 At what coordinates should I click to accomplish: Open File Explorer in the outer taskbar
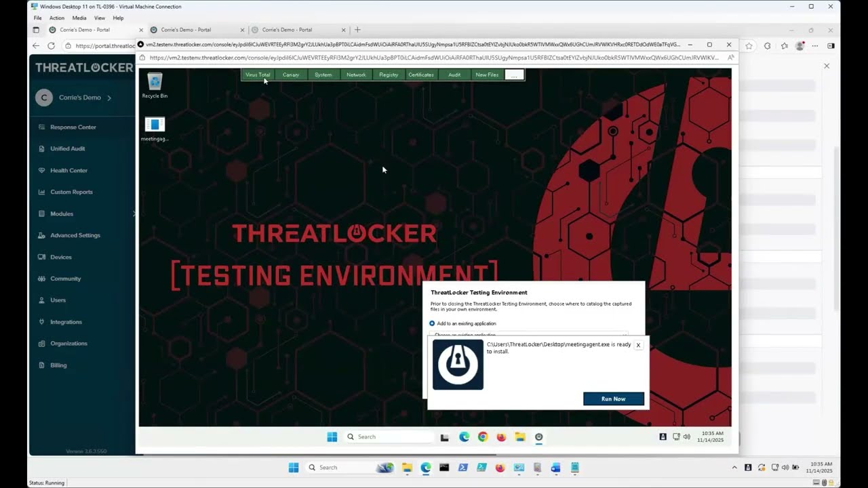[x=407, y=468]
